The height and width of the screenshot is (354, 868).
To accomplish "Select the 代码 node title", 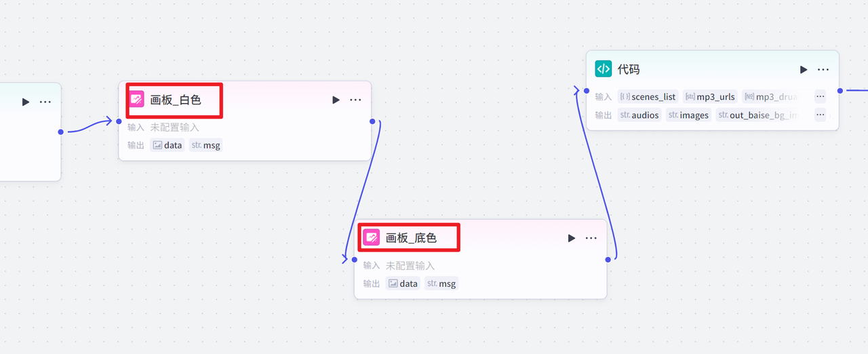I will pyautogui.click(x=629, y=69).
